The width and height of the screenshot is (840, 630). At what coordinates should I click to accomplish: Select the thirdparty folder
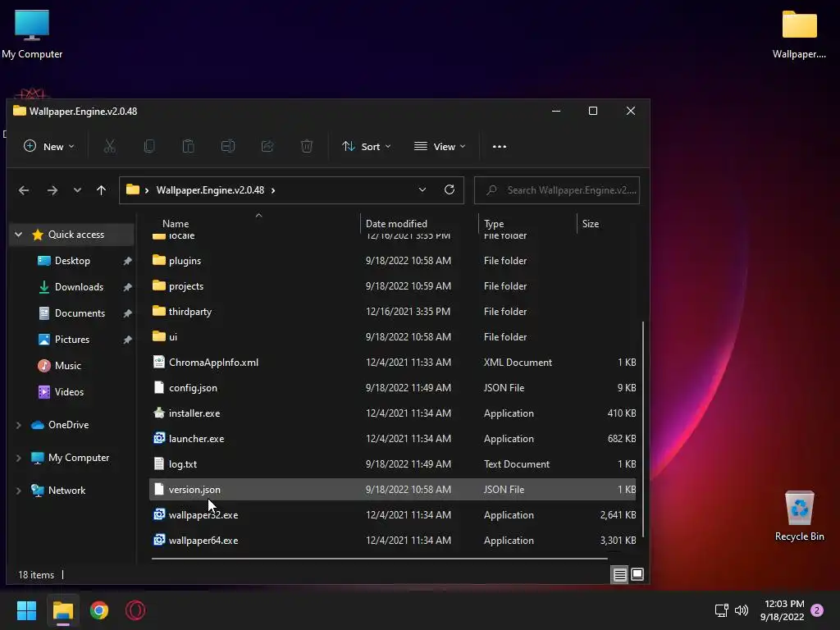coord(392,311)
